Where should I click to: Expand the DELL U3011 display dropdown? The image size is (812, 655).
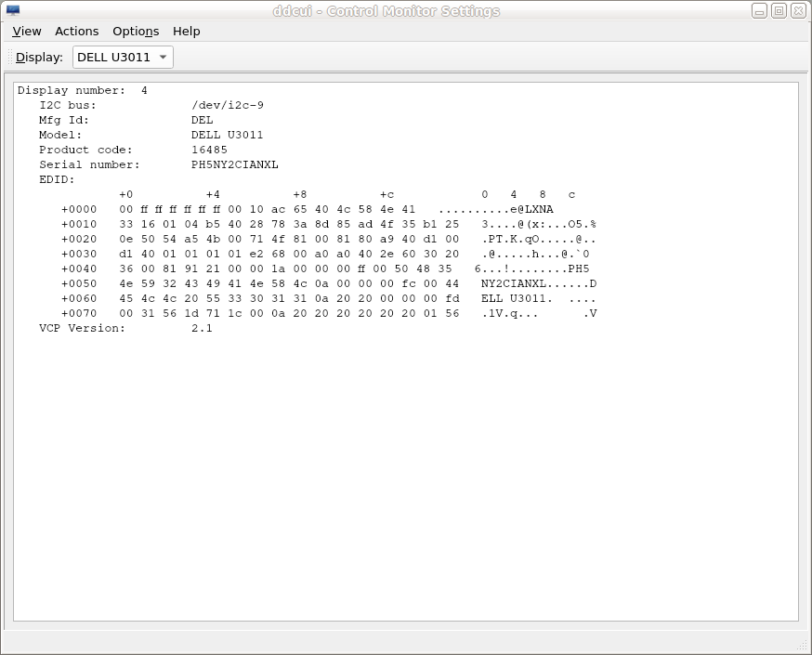point(123,58)
